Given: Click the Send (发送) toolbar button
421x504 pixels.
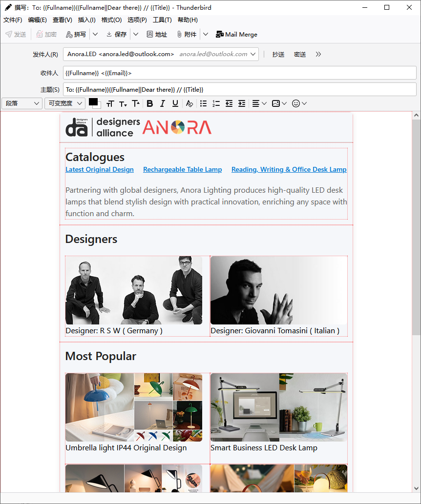Looking at the screenshot, I should tap(16, 34).
